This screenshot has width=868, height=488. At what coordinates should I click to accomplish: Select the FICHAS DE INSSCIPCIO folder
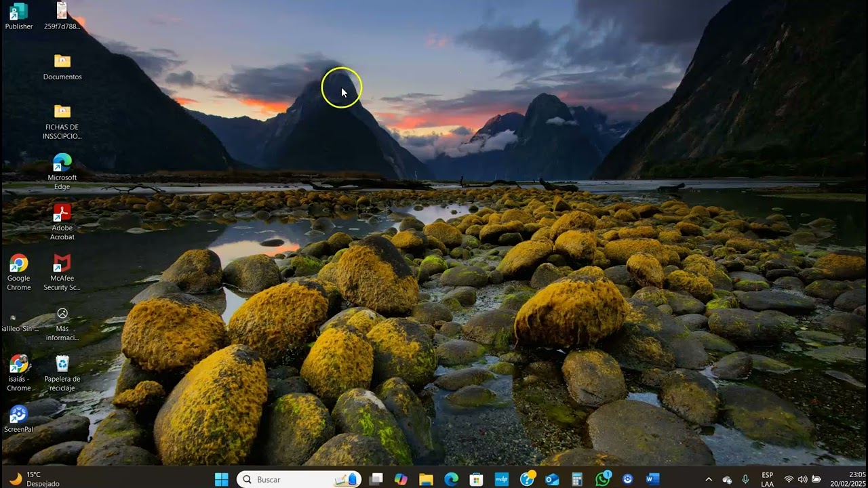(x=62, y=121)
